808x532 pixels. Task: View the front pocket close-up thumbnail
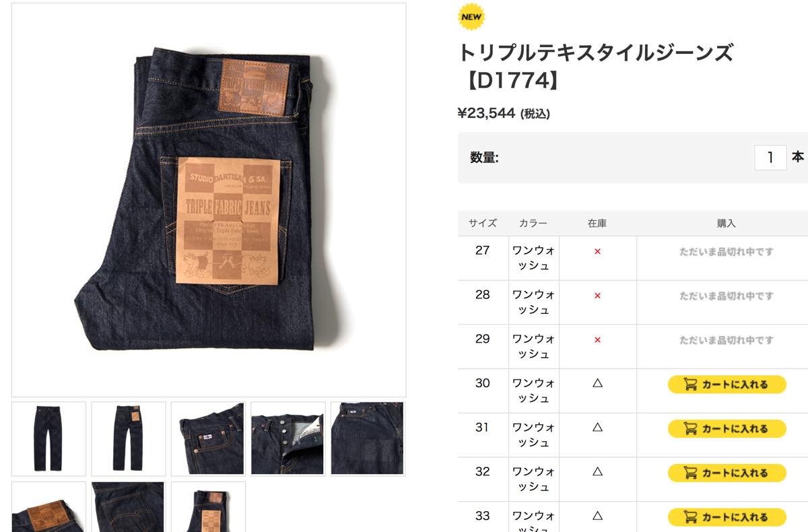[208, 439]
